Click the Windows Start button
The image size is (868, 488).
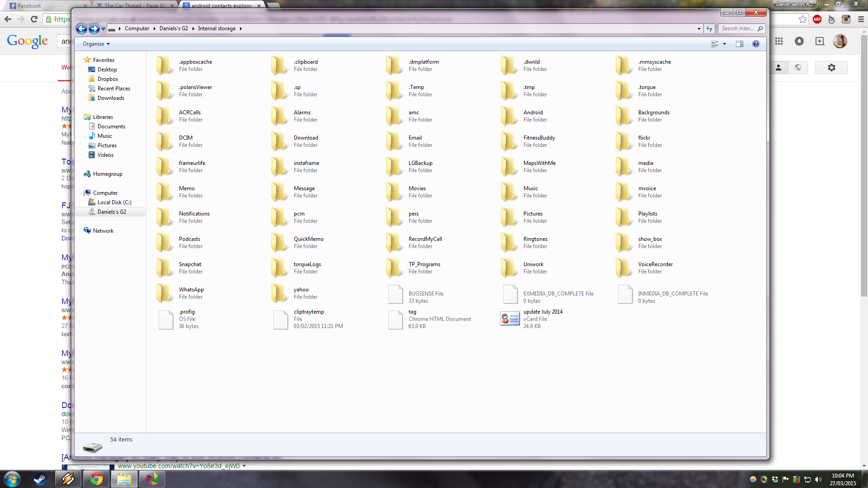coord(12,479)
